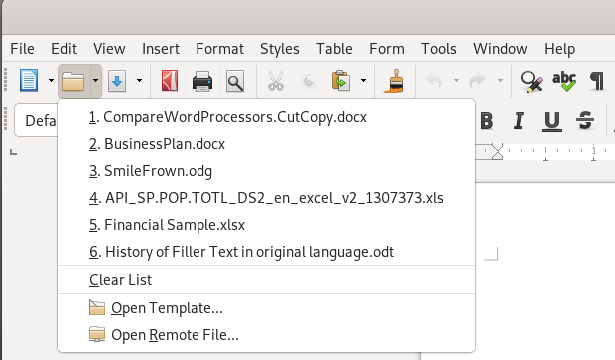Click the Copy icon
Image resolution: width=615 pixels, height=360 pixels.
point(309,81)
